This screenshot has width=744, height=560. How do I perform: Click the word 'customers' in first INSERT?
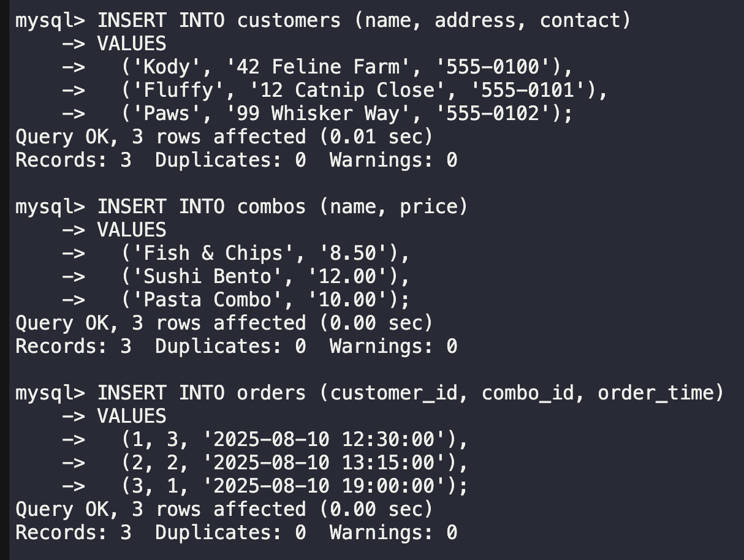click(289, 20)
